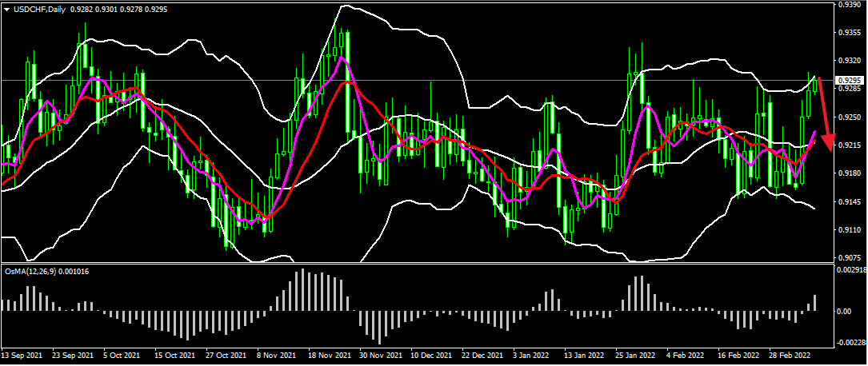868x366 pixels.
Task: Click the 0.9215 price axis label
Action: [849, 145]
